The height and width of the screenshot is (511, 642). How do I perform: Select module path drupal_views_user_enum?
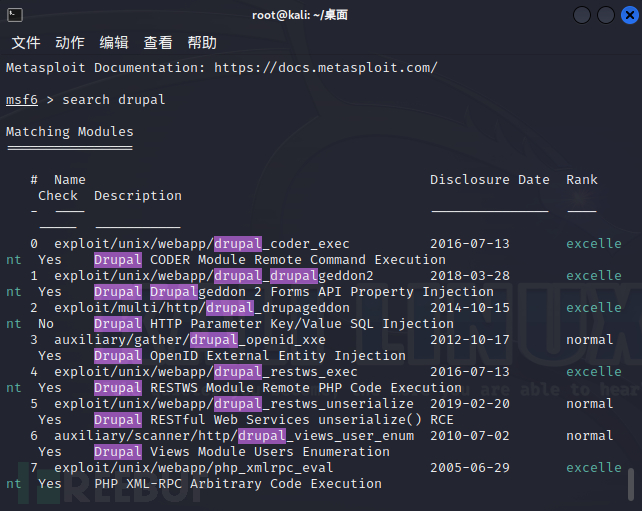coord(234,435)
